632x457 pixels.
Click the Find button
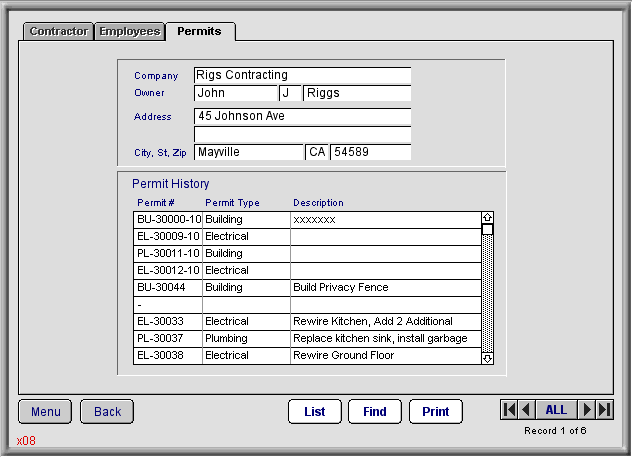(x=375, y=411)
